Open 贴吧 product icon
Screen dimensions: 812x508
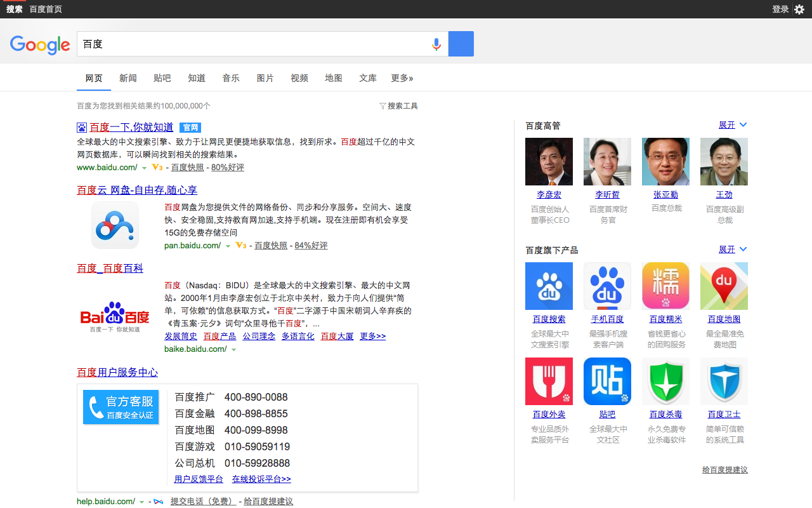pos(607,381)
